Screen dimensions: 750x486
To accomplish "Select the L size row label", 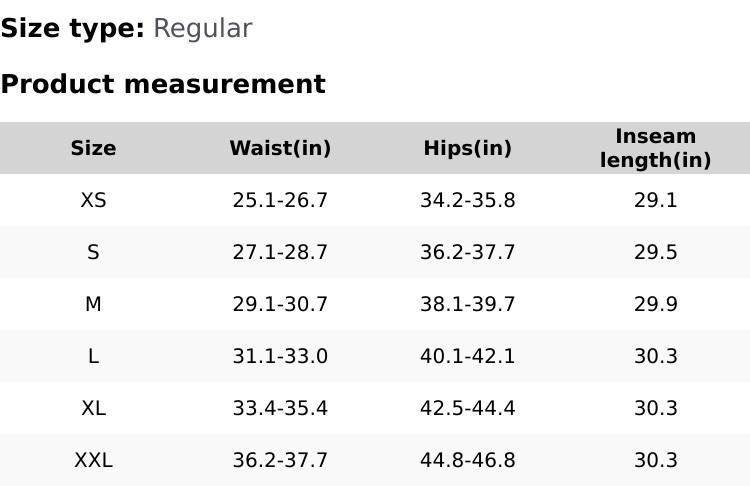I will [x=93, y=356].
